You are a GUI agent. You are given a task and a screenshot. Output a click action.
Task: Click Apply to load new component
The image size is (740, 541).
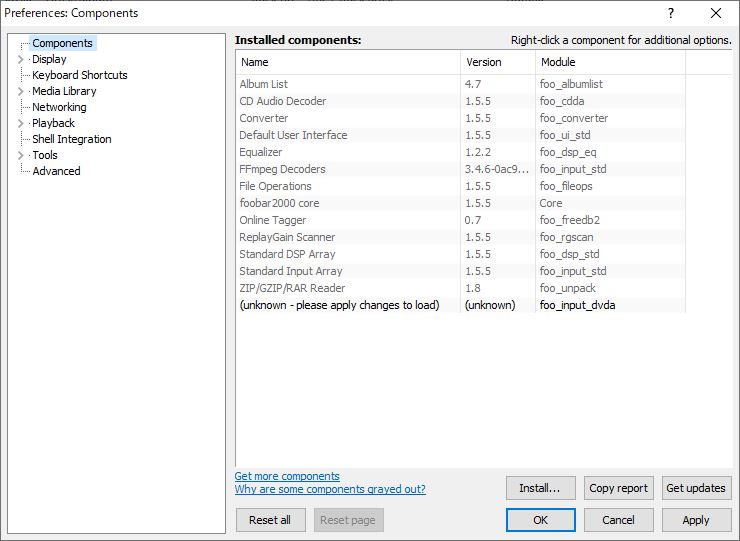pyautogui.click(x=696, y=520)
